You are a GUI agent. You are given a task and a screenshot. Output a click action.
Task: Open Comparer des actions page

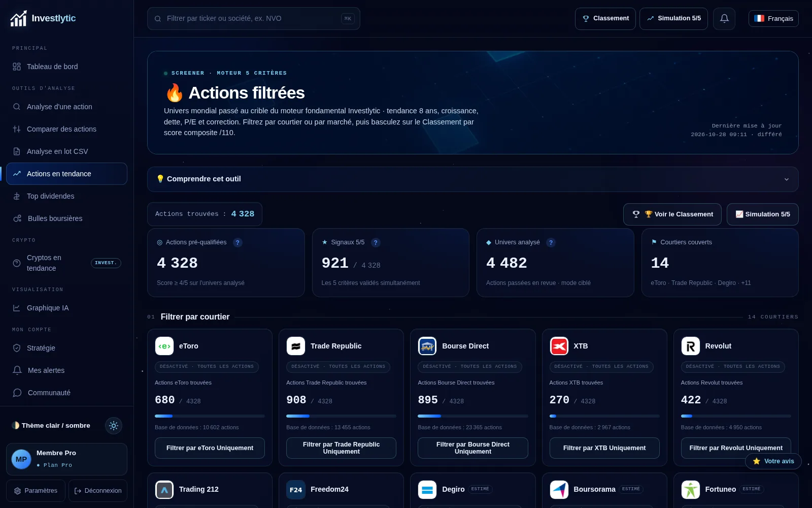(66, 129)
